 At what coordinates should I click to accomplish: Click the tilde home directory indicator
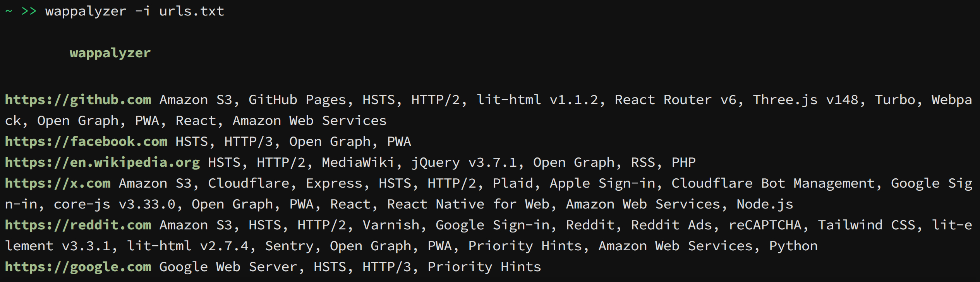pyautogui.click(x=9, y=11)
